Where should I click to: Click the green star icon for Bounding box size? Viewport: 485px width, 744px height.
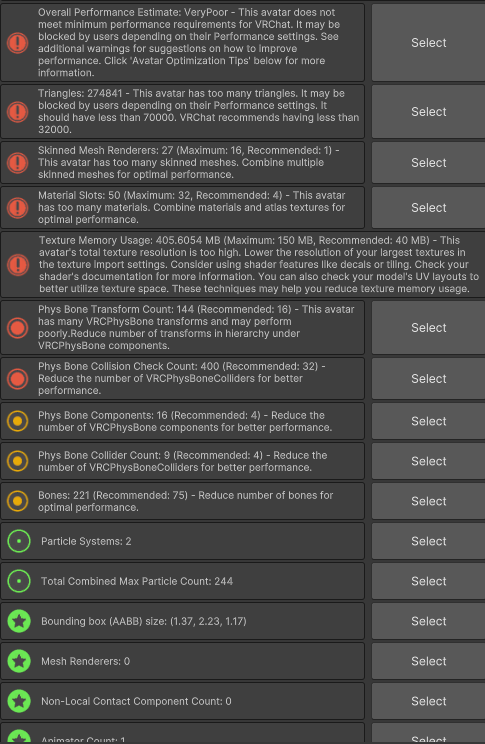point(19,621)
